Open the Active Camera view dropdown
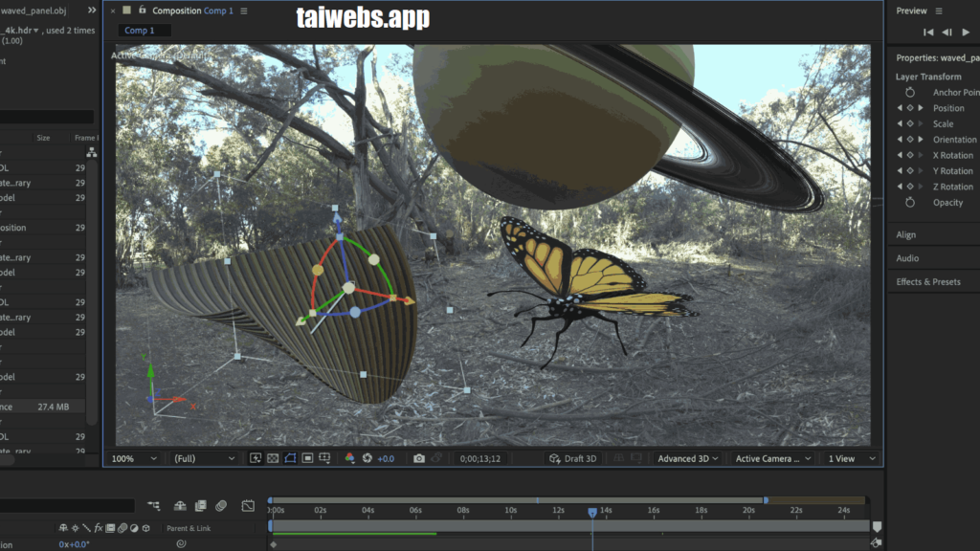 coord(772,458)
